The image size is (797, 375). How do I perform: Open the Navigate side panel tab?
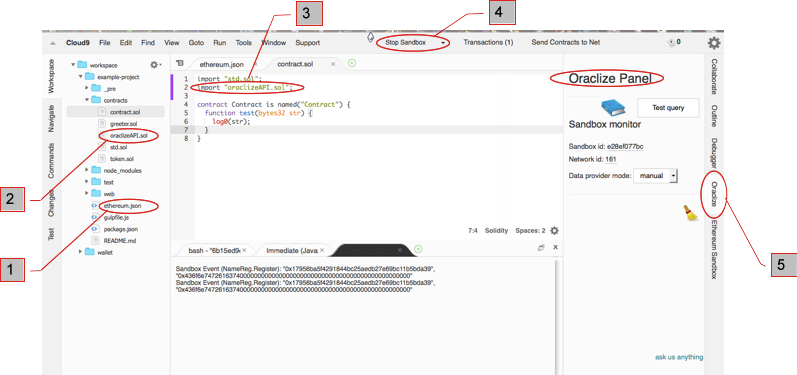point(51,118)
